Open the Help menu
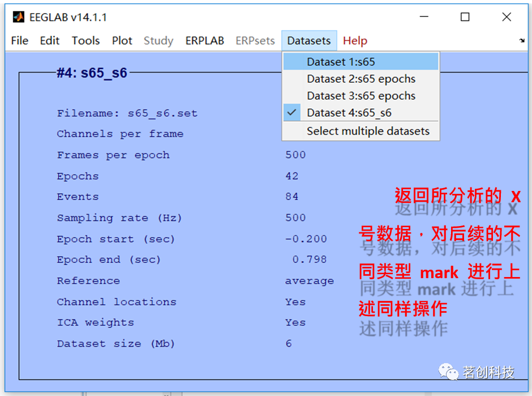The width and height of the screenshot is (532, 396). coord(355,40)
